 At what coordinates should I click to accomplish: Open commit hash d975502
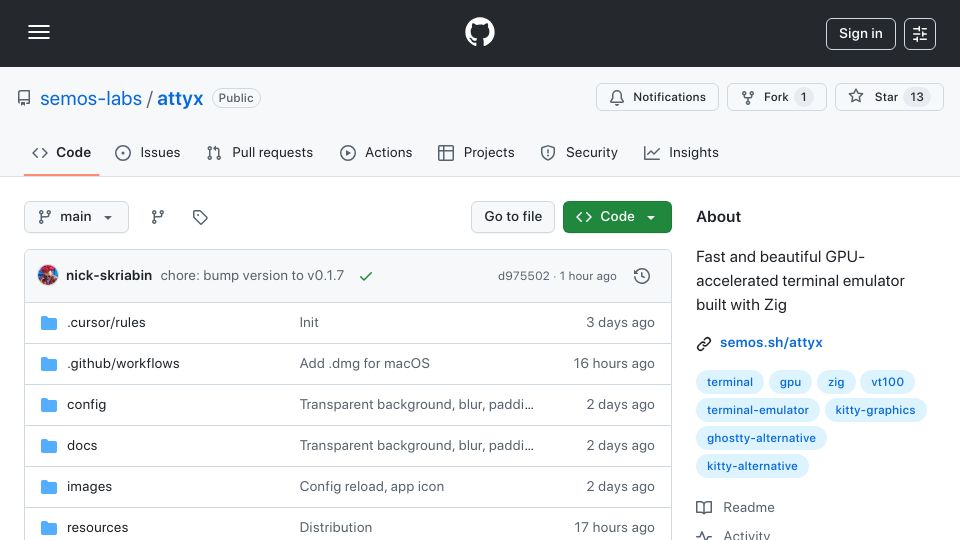tap(523, 276)
